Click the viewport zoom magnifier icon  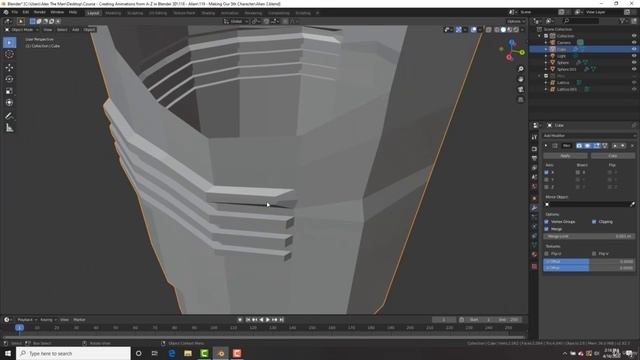pos(520,69)
